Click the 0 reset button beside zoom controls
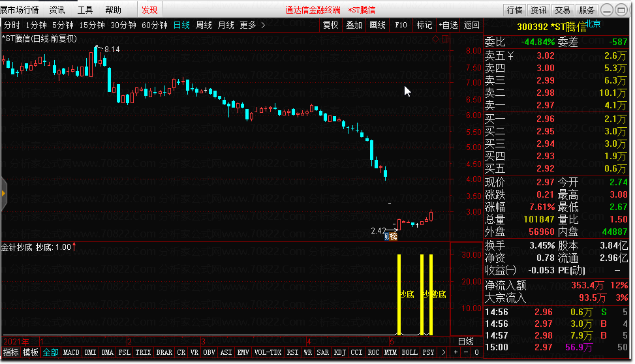 tap(476, 352)
